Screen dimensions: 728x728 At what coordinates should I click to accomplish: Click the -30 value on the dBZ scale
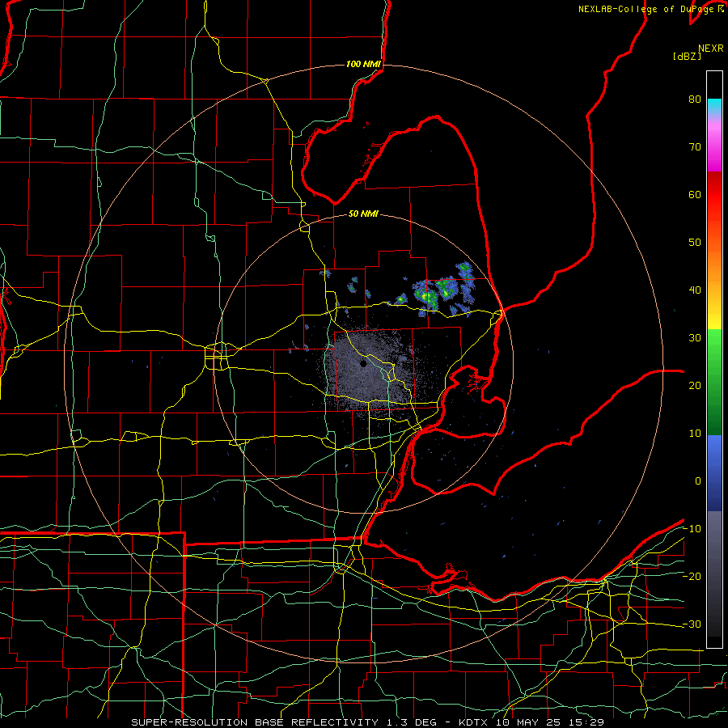[692, 624]
